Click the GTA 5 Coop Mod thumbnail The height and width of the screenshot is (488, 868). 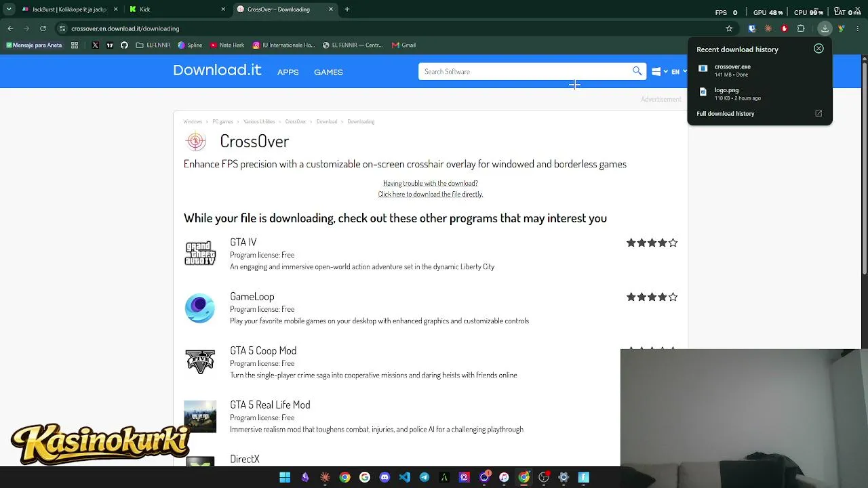click(x=200, y=362)
